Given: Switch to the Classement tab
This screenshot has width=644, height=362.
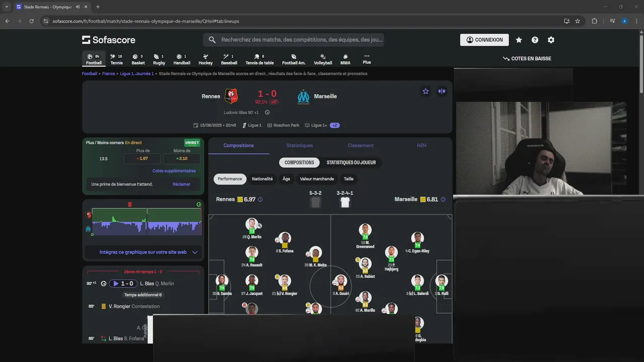Looking at the screenshot, I should [x=360, y=145].
